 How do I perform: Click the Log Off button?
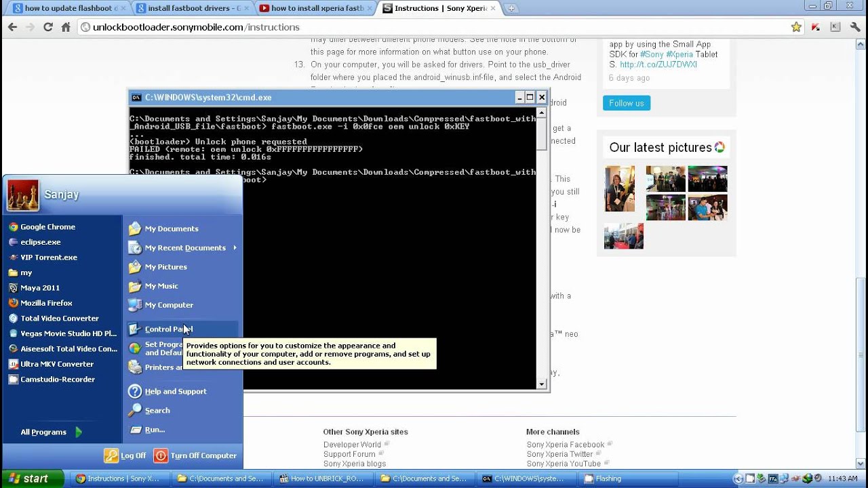[125, 455]
